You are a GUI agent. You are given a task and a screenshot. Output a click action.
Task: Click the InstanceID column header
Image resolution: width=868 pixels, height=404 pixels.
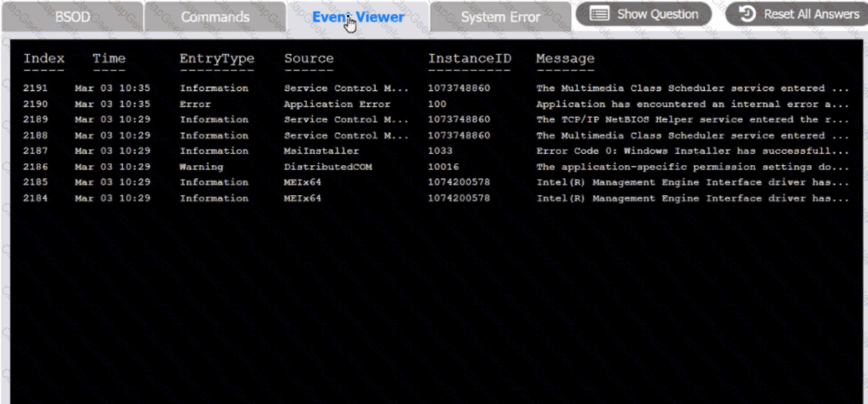point(469,59)
